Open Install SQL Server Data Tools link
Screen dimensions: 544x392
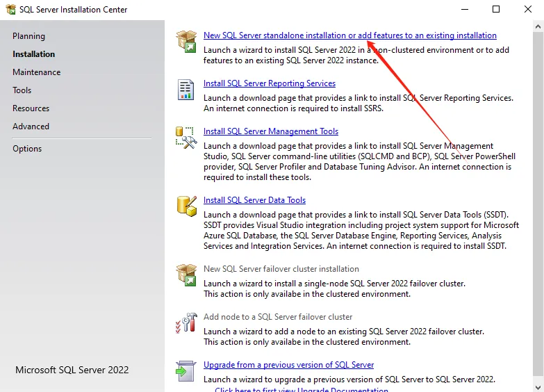click(x=255, y=200)
